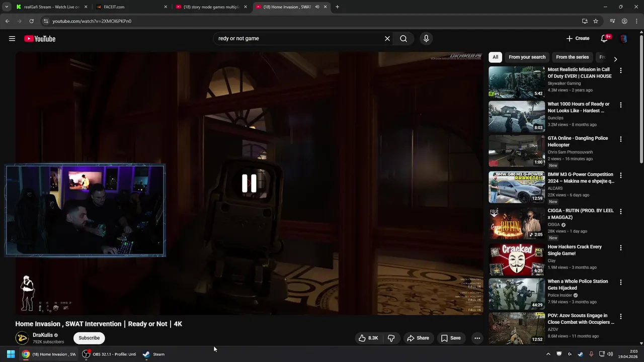The image size is (644, 362).
Task: Open Chrome media controls icon
Action: 612,21
